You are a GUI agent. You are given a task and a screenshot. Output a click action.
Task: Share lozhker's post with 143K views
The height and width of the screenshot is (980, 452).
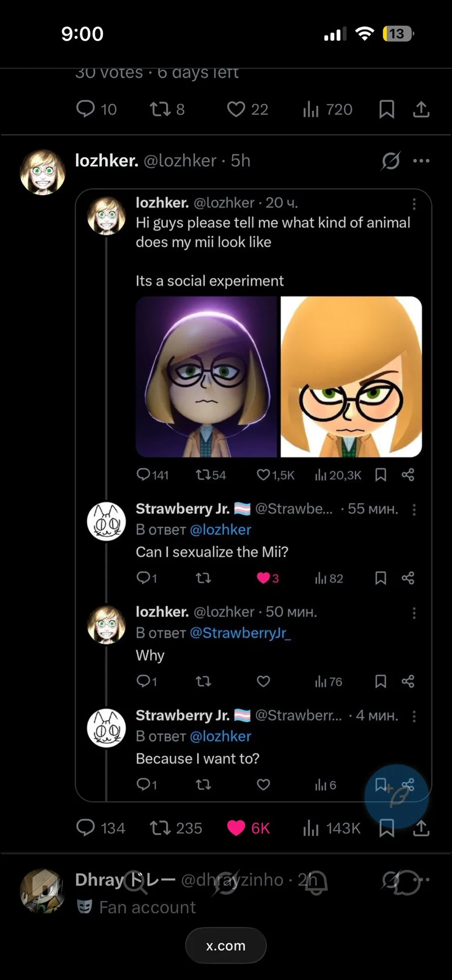pos(421,828)
